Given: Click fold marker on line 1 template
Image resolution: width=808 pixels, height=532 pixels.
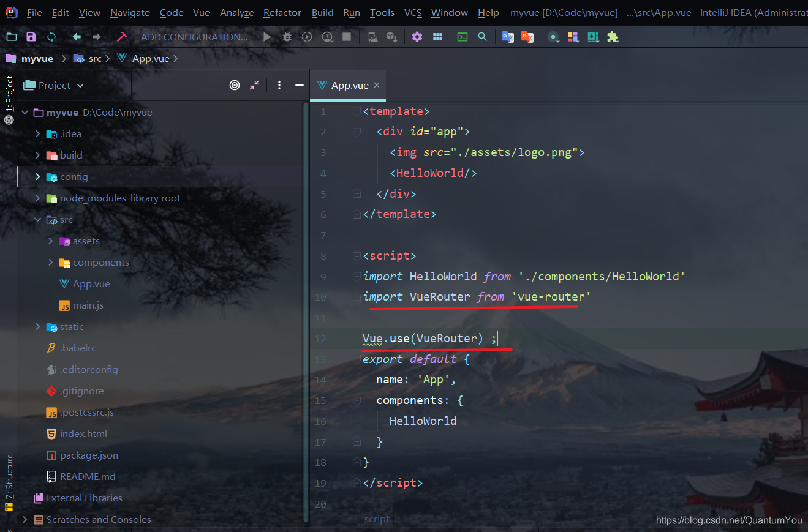Looking at the screenshot, I should (x=357, y=111).
